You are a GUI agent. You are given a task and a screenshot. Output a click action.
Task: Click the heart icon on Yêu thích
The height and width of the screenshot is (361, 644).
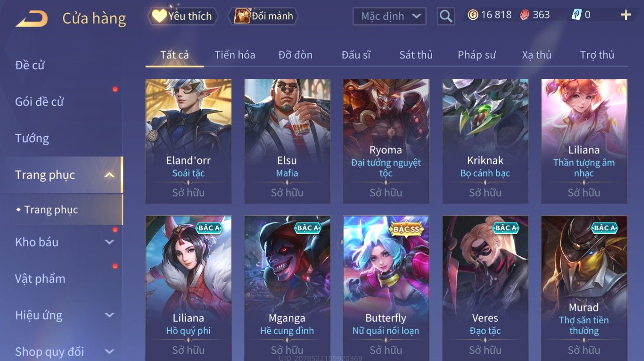[159, 16]
